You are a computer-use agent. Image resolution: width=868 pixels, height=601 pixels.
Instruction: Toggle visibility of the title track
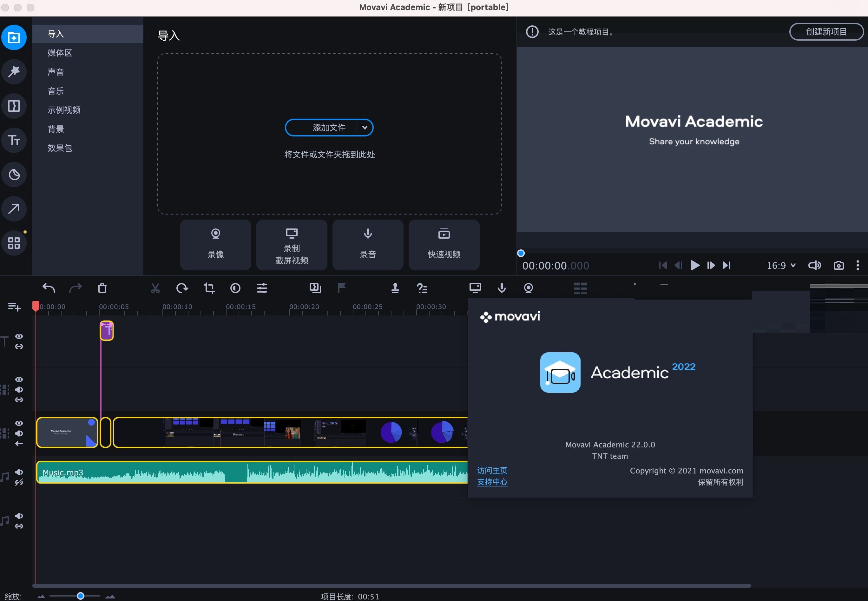[x=19, y=336]
